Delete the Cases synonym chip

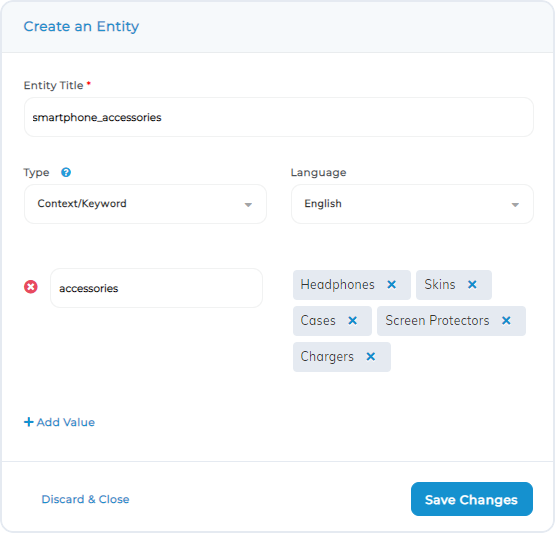point(352,320)
